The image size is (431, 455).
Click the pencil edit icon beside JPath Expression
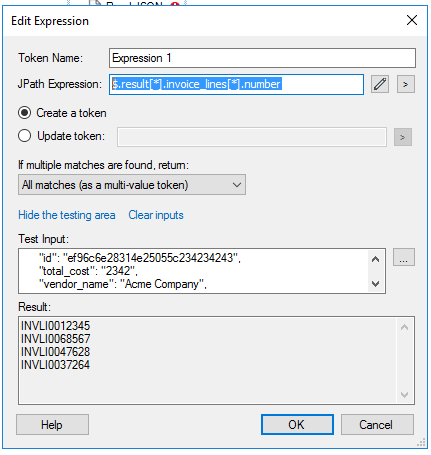[380, 84]
